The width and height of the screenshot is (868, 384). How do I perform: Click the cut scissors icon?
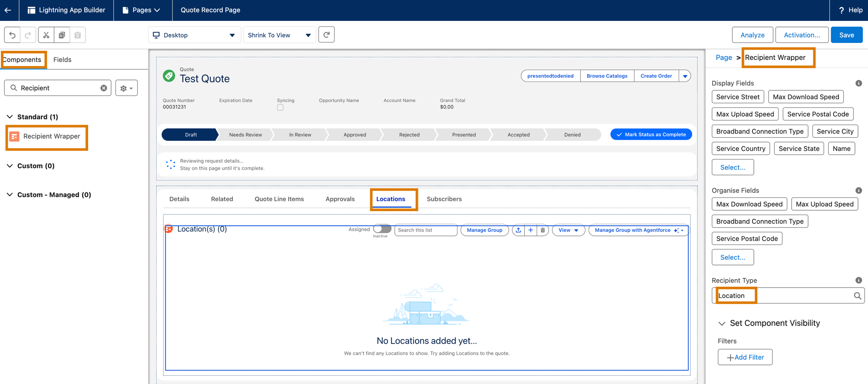(46, 35)
